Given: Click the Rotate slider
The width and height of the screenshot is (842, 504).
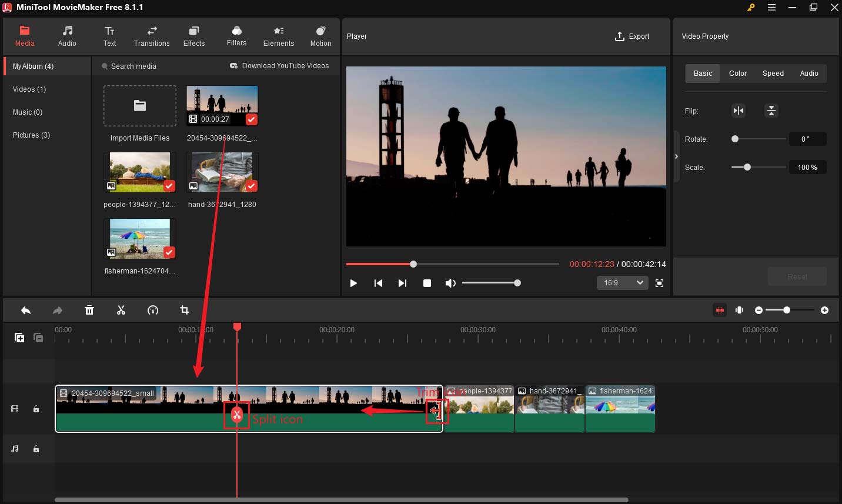Looking at the screenshot, I should tap(759, 139).
